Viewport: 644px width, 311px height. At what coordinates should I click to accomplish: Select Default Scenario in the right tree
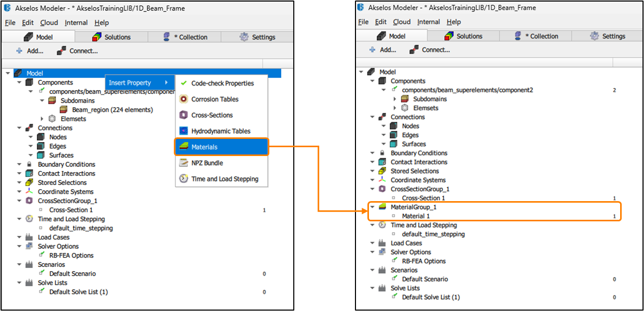click(x=425, y=279)
